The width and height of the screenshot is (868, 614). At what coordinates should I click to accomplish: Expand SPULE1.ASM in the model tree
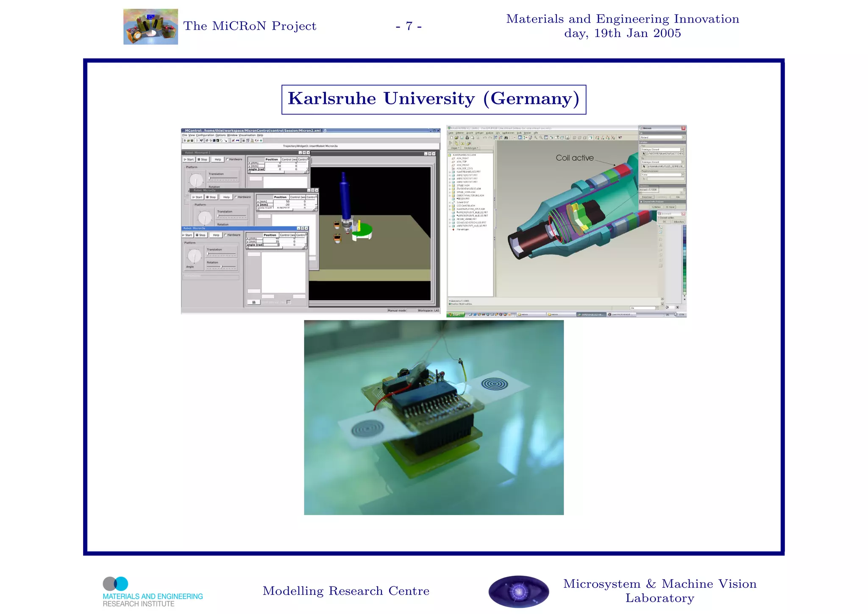tap(450, 185)
